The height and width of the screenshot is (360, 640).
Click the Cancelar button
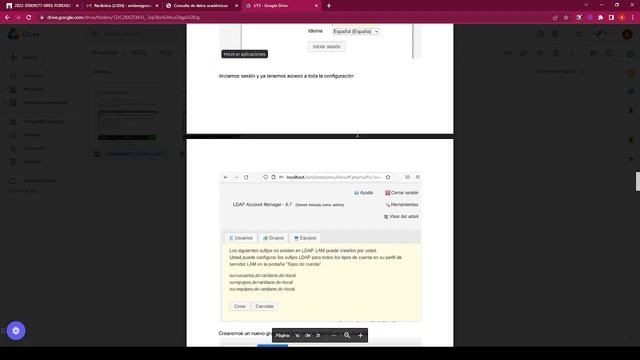click(x=264, y=306)
